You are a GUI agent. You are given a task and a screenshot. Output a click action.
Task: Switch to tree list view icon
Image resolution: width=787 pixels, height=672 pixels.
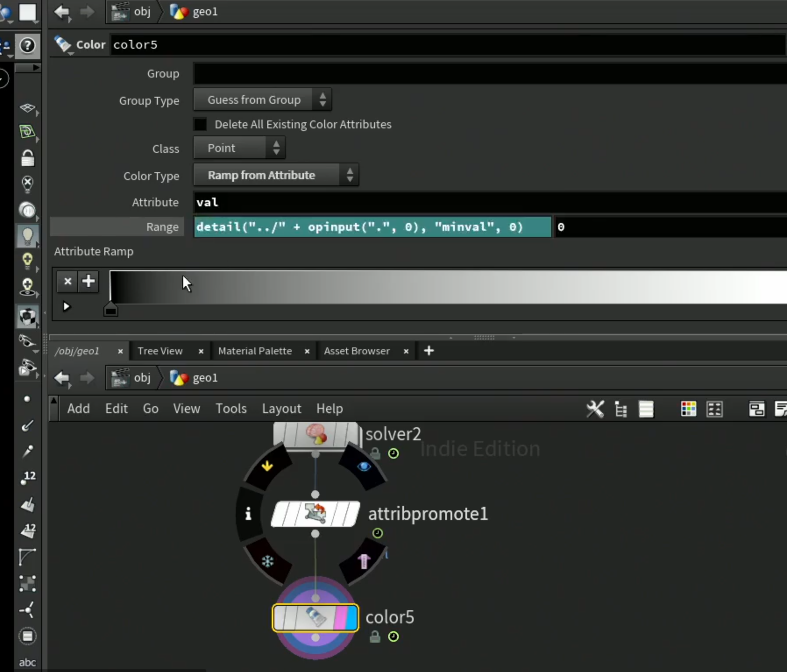point(620,409)
